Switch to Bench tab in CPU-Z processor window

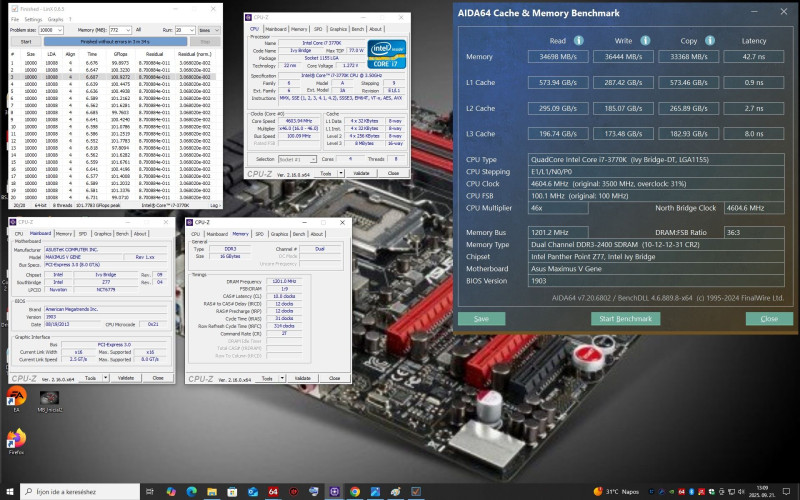pyautogui.click(x=358, y=29)
